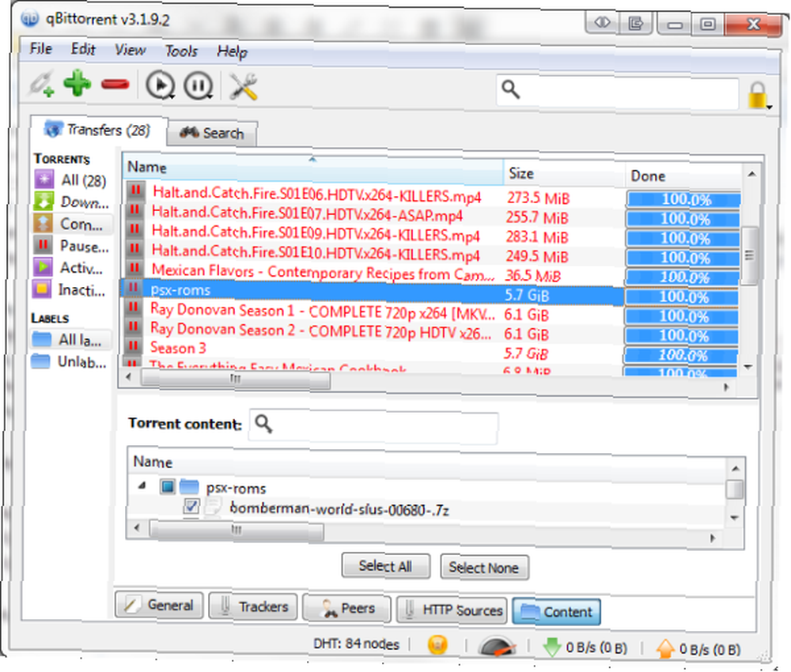Screen dimensions: 791x672
Task: Click the psx-roms folder icon in content tree
Action: coord(189,486)
